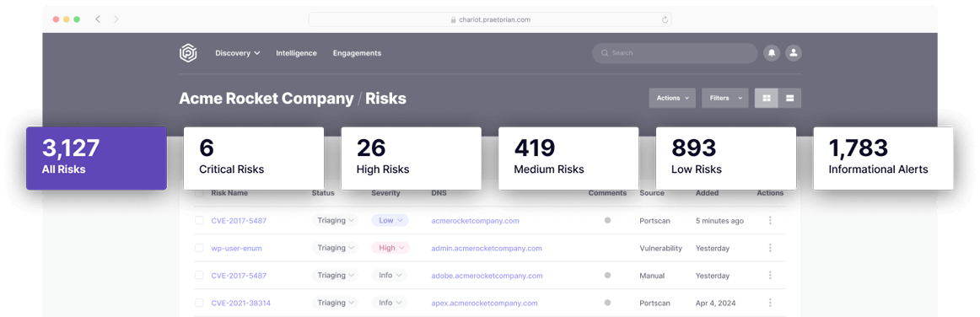This screenshot has width=980, height=317.
Task: Open actions menu for CVE-2021-38314 row
Action: tap(770, 303)
